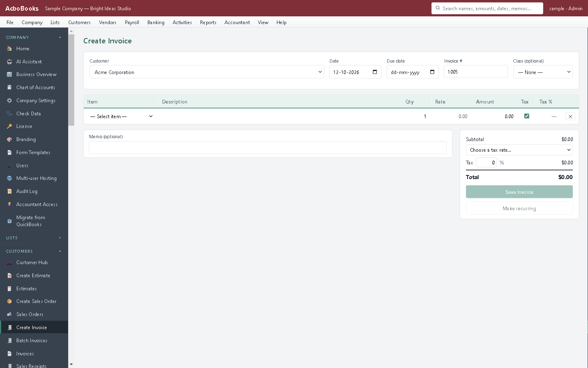The height and width of the screenshot is (368, 588).
Task: Click the Chart of Accounts icon
Action: [9, 88]
